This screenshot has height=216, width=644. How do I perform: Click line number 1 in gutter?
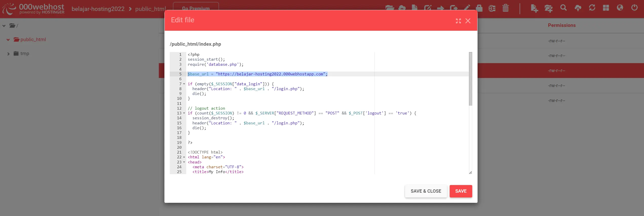[180, 55]
